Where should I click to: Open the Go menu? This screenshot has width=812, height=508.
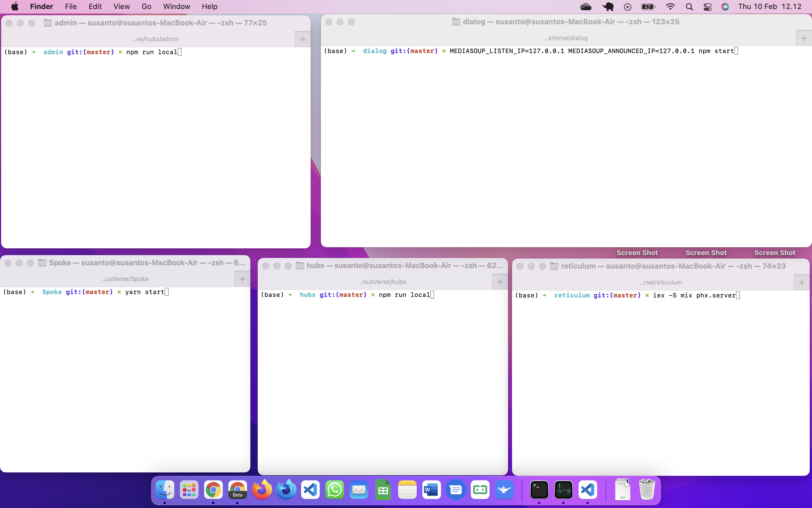(x=146, y=6)
